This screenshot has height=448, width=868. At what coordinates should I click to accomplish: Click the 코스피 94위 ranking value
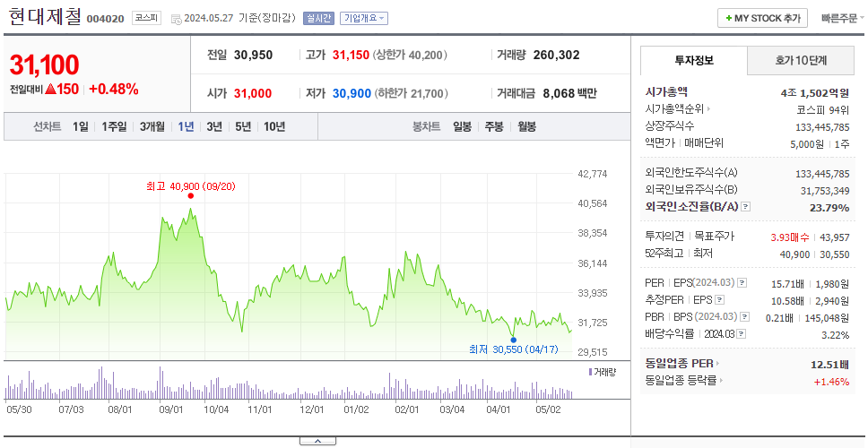[823, 109]
